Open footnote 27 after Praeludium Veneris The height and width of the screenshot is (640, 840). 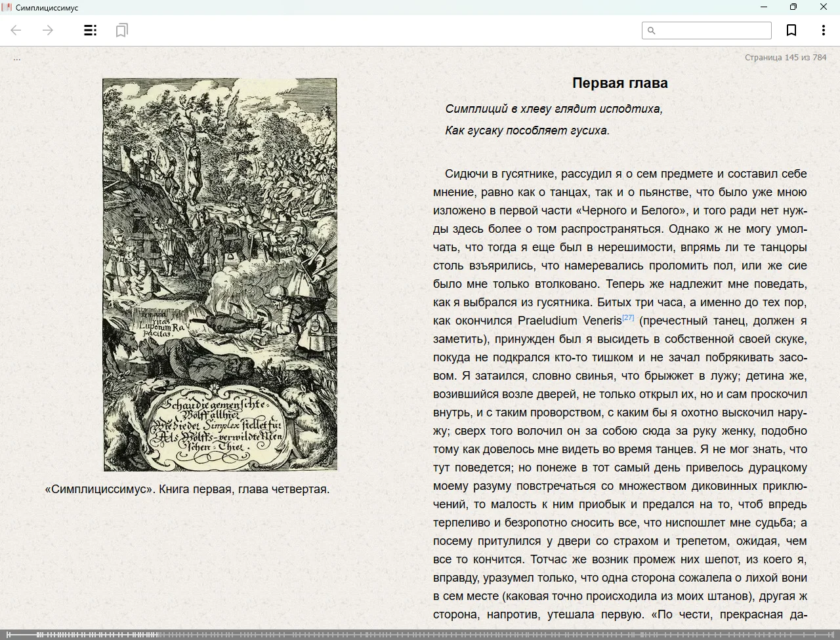pos(628,317)
